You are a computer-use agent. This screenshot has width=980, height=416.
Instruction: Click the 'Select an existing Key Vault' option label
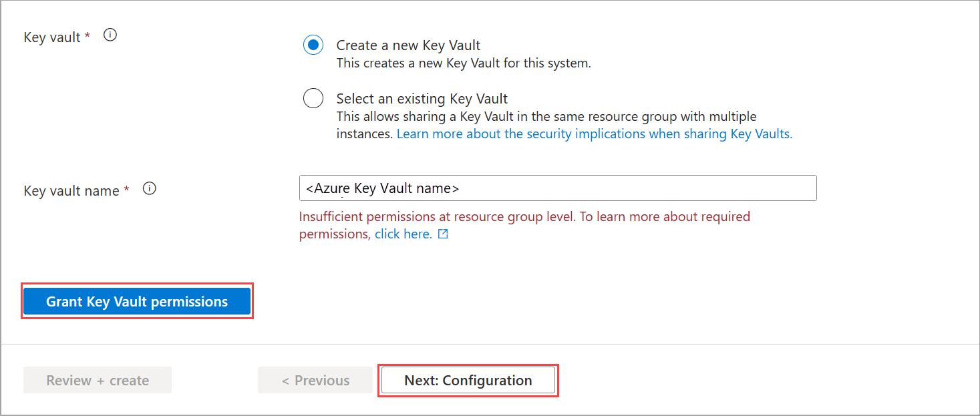[x=422, y=98]
